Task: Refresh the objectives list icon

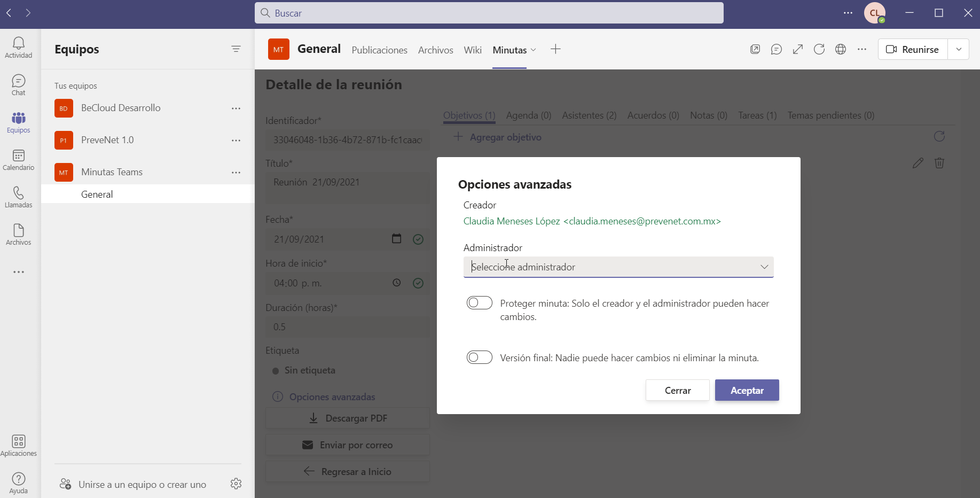Action: [x=939, y=136]
